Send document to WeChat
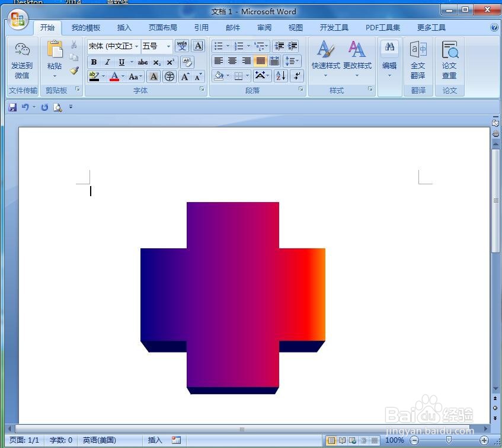Viewport: 502px width, 448px height. [x=22, y=61]
